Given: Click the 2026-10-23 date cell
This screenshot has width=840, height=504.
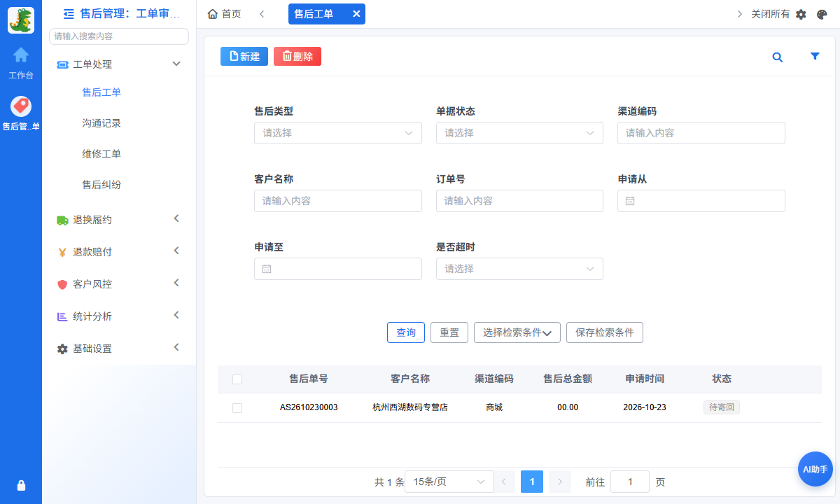Looking at the screenshot, I should pos(645,407).
